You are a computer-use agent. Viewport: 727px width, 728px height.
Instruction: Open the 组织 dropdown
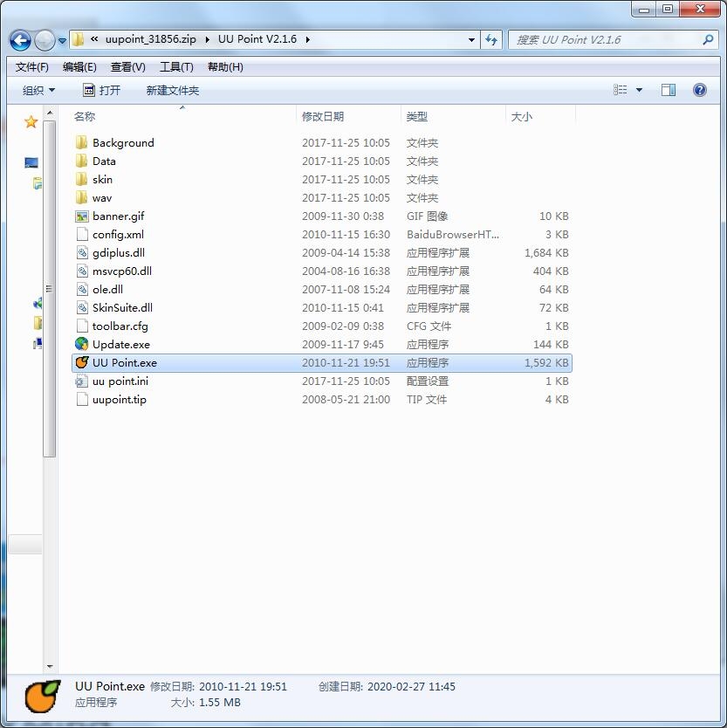(38, 90)
